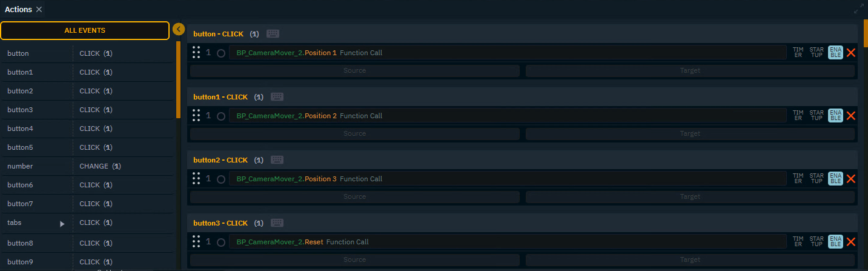Click keyboard icon next to button3 - CLICK

click(277, 223)
